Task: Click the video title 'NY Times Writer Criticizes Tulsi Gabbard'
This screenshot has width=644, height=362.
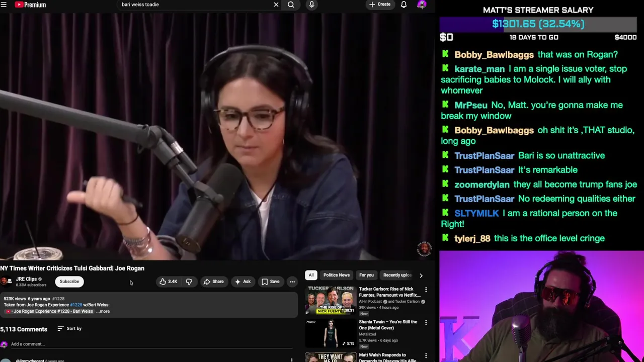Action: click(72, 268)
